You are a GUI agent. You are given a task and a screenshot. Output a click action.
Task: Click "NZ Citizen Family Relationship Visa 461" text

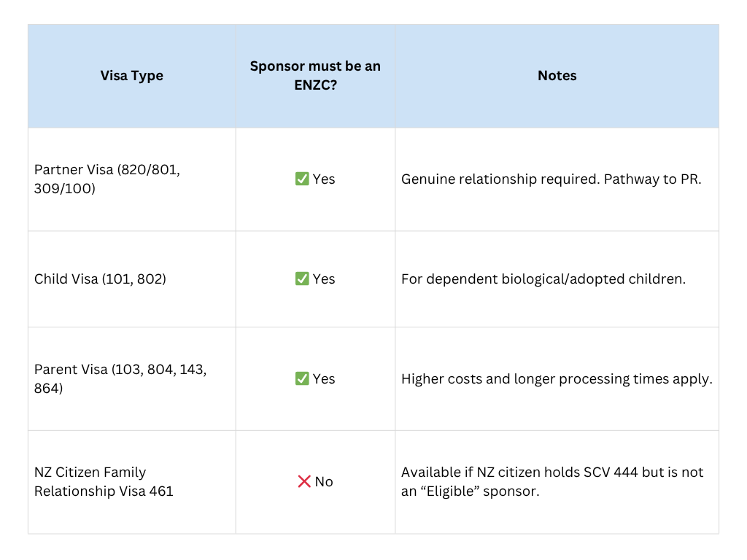(x=104, y=481)
